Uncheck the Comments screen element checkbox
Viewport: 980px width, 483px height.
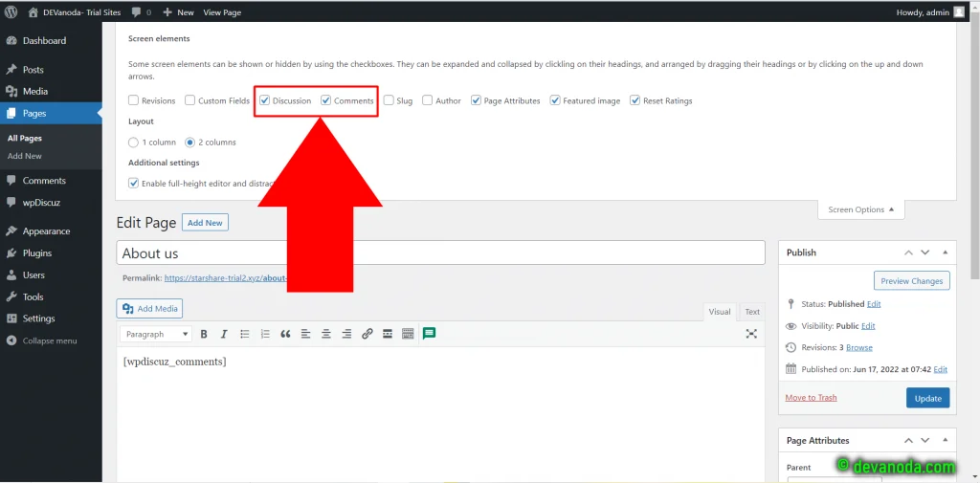coord(325,100)
